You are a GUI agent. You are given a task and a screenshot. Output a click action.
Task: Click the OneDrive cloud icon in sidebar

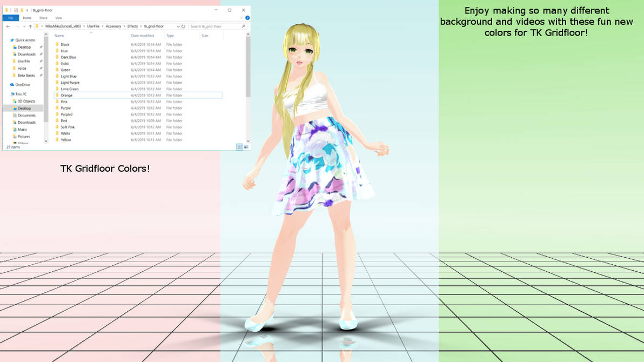[x=12, y=85]
